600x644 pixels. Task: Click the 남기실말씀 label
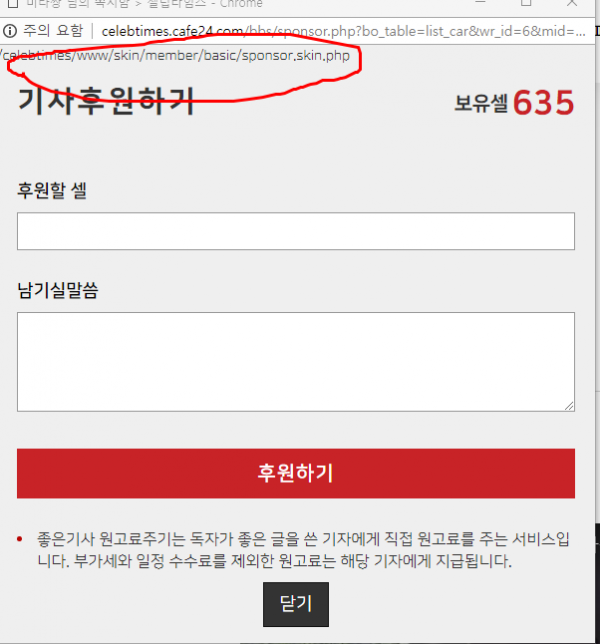(57, 290)
